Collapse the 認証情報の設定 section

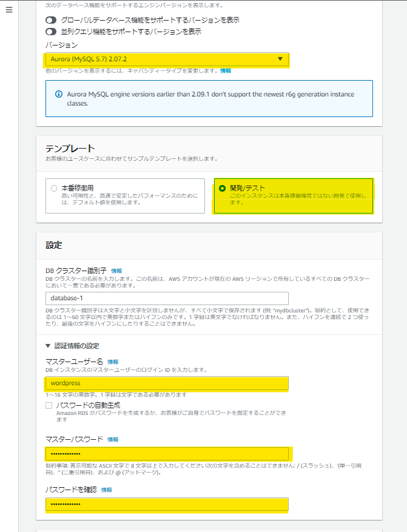[48, 346]
